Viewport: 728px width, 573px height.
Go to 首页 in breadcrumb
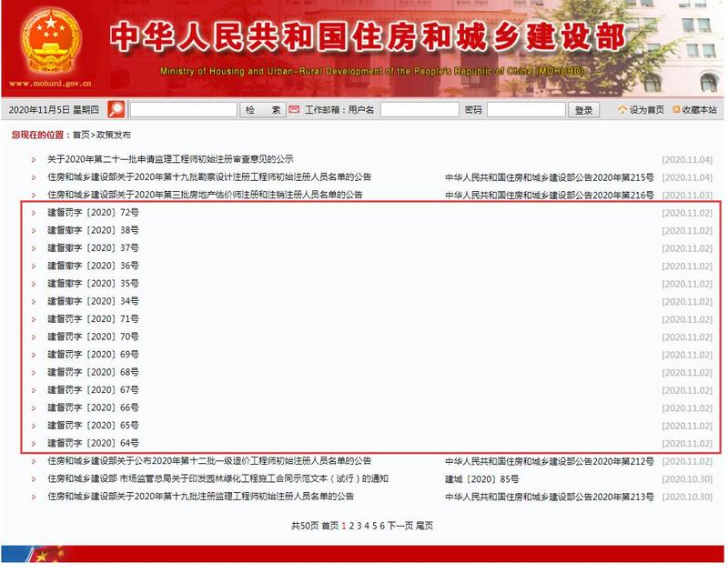[x=81, y=135]
